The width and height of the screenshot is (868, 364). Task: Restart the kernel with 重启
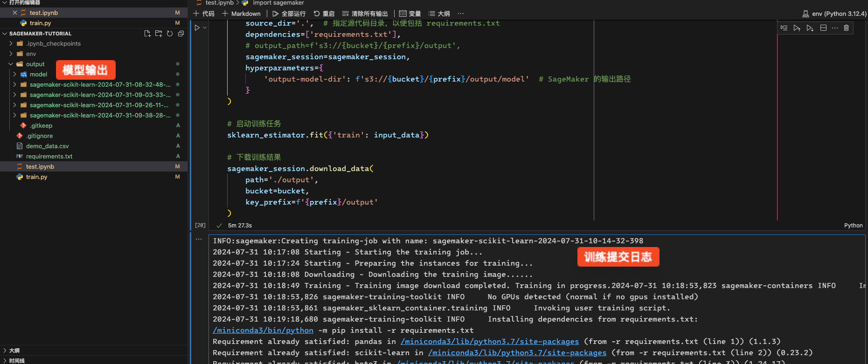[324, 14]
